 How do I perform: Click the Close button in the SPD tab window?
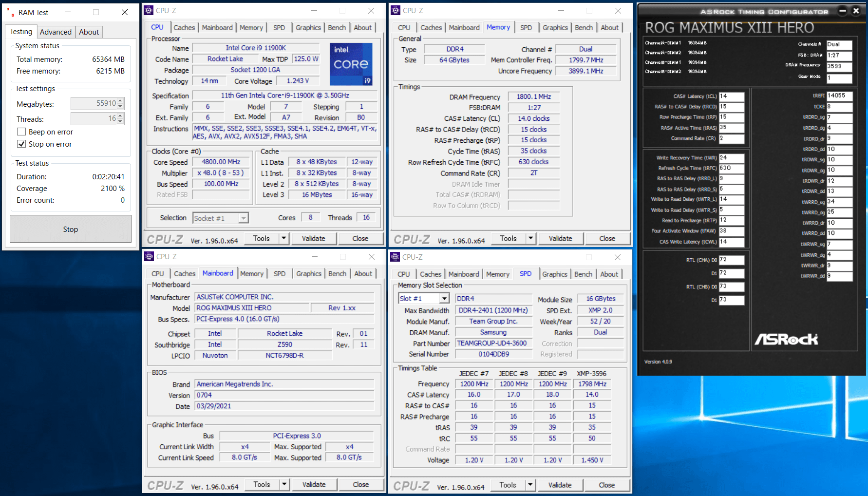(606, 485)
